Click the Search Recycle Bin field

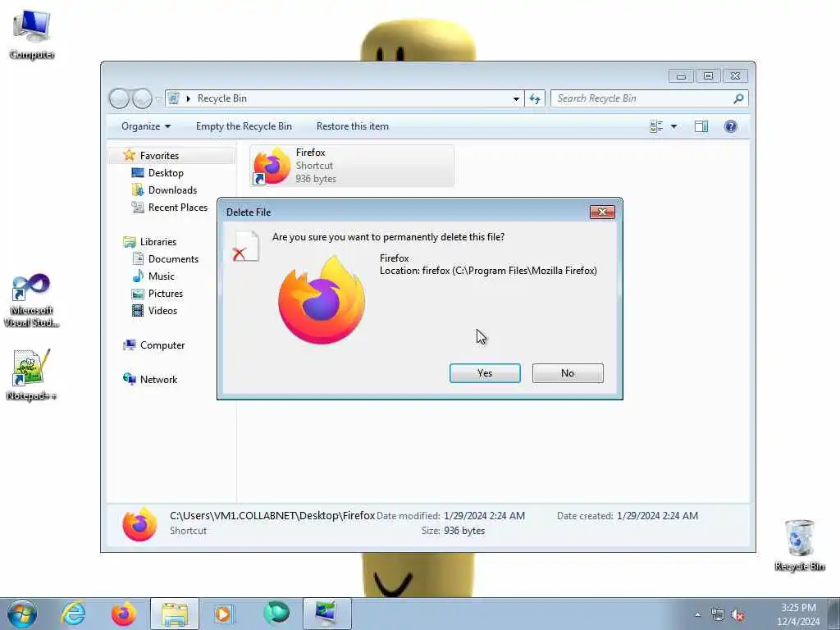tap(643, 98)
